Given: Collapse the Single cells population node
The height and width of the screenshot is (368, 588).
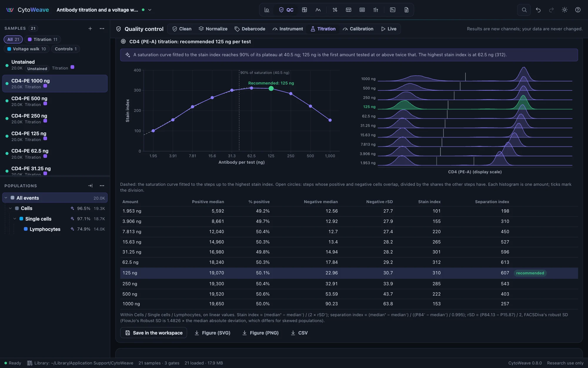Looking at the screenshot, I should pyautogui.click(x=15, y=219).
